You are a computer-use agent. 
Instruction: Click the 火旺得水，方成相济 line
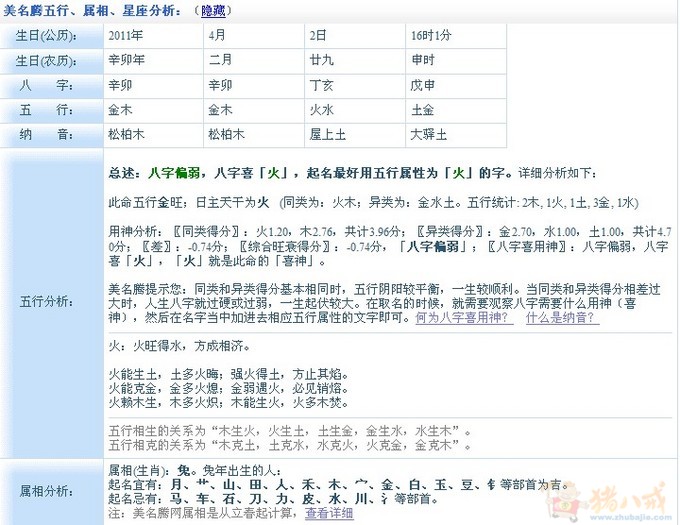tap(179, 346)
